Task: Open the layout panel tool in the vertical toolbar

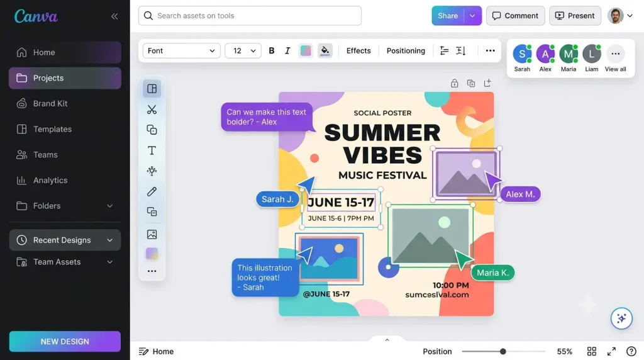Action: (x=152, y=89)
